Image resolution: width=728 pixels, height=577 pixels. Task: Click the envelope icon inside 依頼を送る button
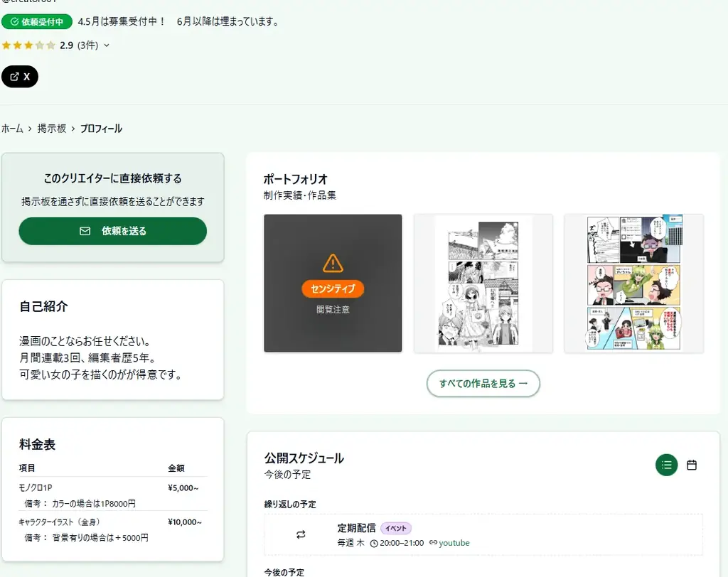click(x=85, y=230)
